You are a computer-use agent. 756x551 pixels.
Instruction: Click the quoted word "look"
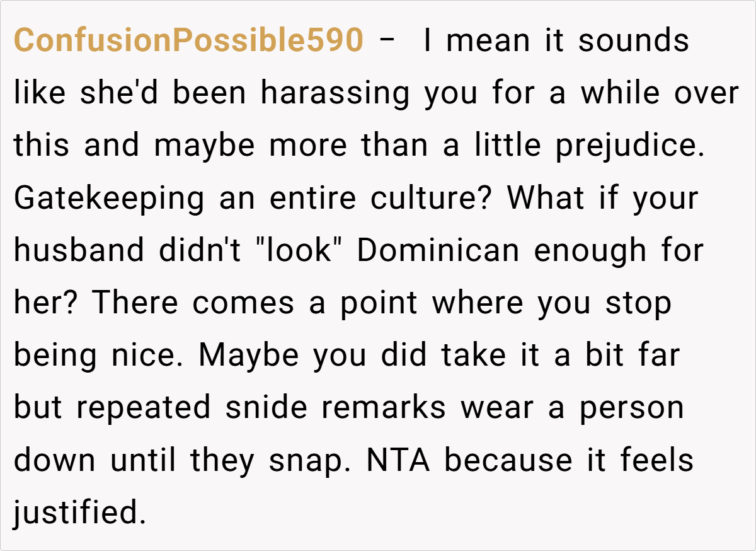299,250
